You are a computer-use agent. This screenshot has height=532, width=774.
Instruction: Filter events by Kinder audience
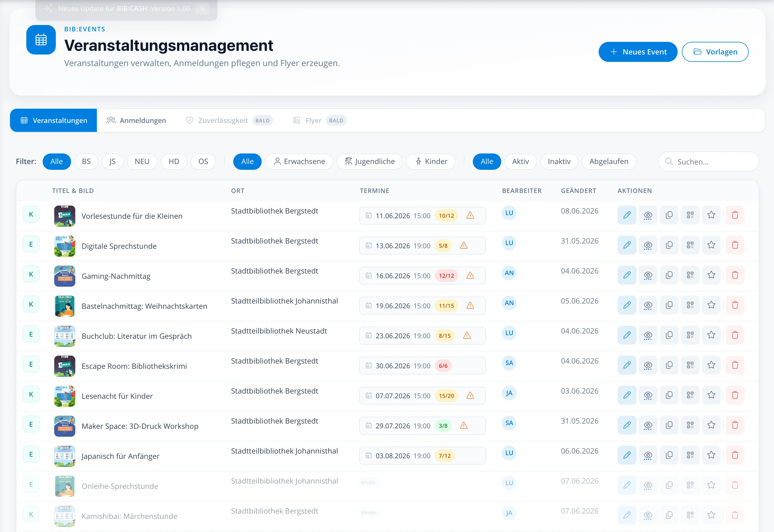coord(431,162)
